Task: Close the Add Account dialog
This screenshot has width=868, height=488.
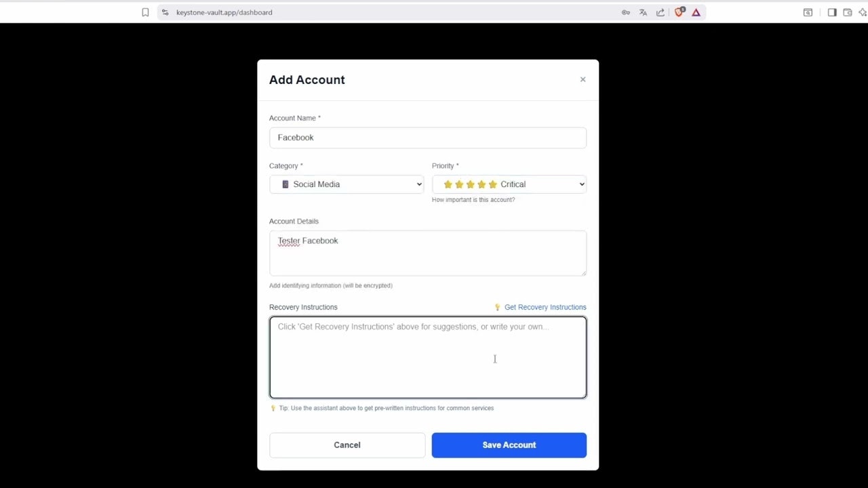Action: coord(583,79)
